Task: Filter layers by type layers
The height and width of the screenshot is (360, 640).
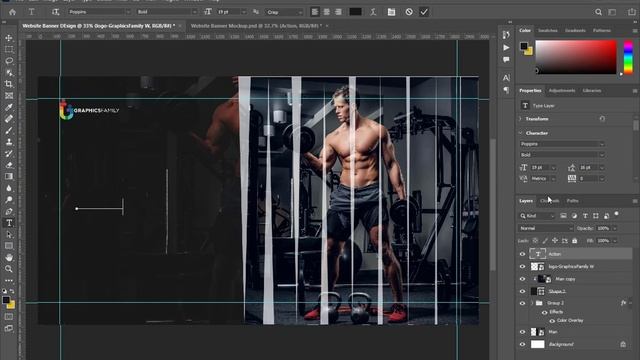Action: click(585, 216)
